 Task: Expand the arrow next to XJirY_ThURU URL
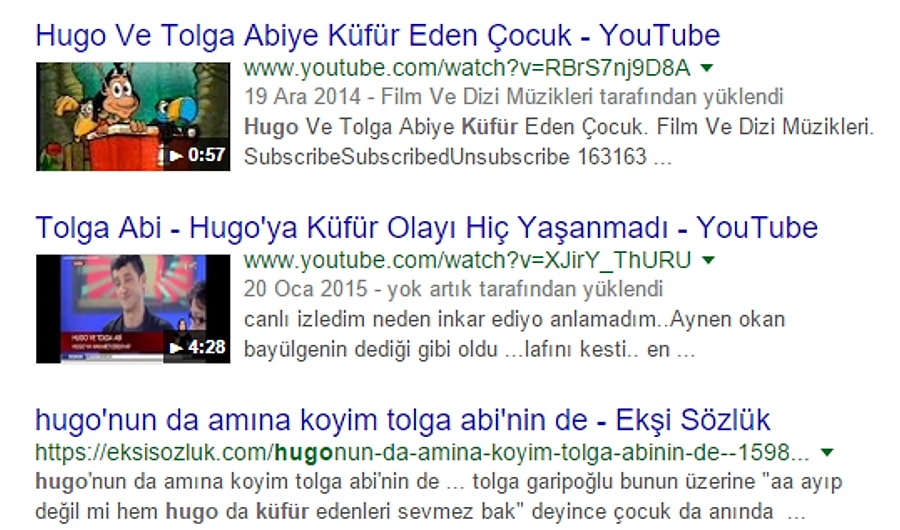tap(708, 261)
